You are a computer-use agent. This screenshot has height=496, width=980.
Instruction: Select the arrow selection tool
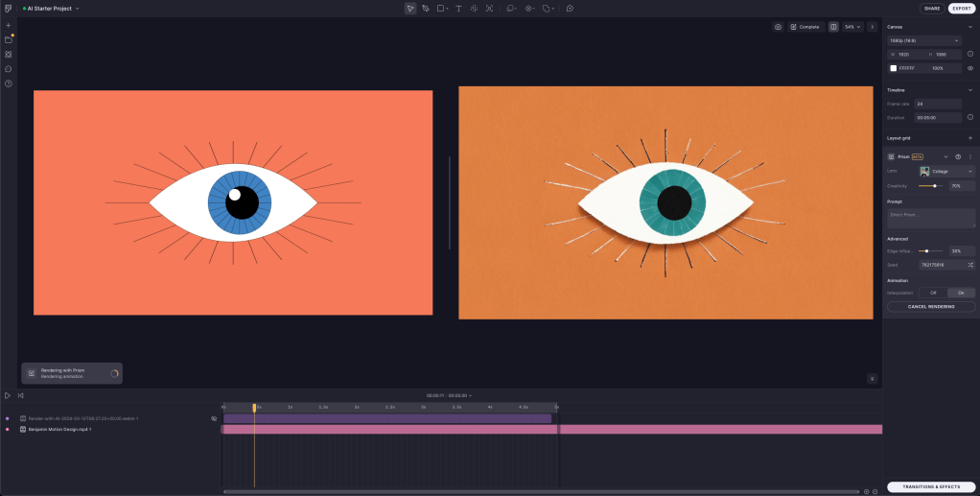[410, 8]
